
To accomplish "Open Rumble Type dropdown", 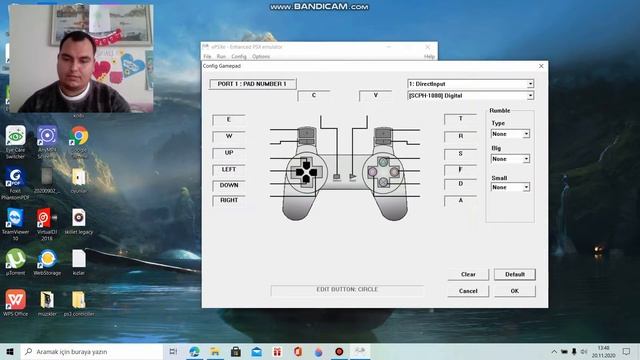I will pyautogui.click(x=510, y=134).
